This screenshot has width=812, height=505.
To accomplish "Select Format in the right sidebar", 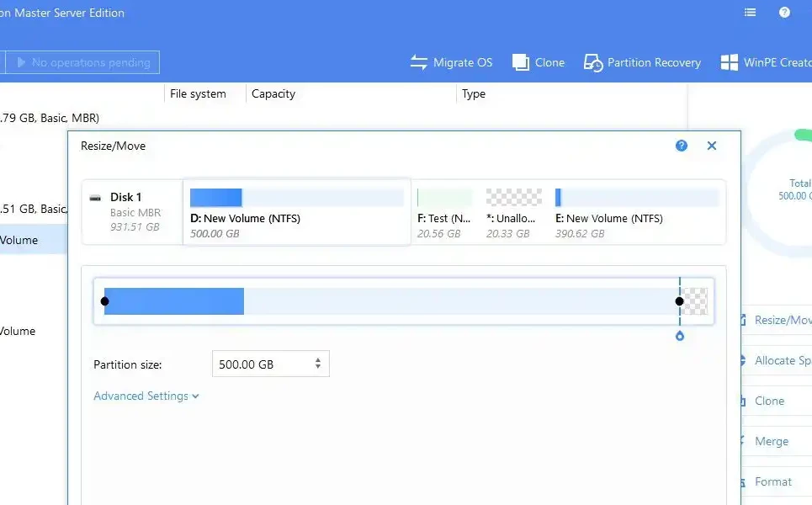I will click(x=772, y=481).
